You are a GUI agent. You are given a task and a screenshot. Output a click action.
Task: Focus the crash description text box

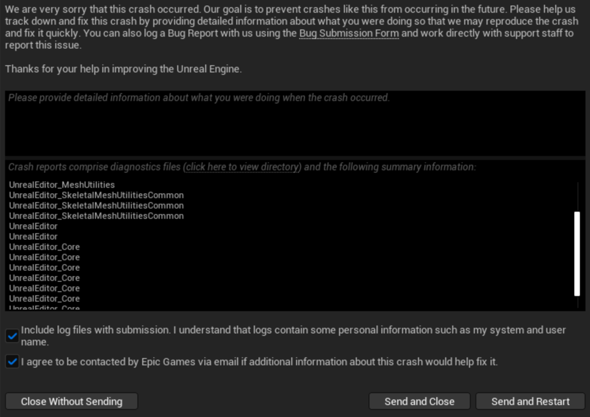[295, 123]
